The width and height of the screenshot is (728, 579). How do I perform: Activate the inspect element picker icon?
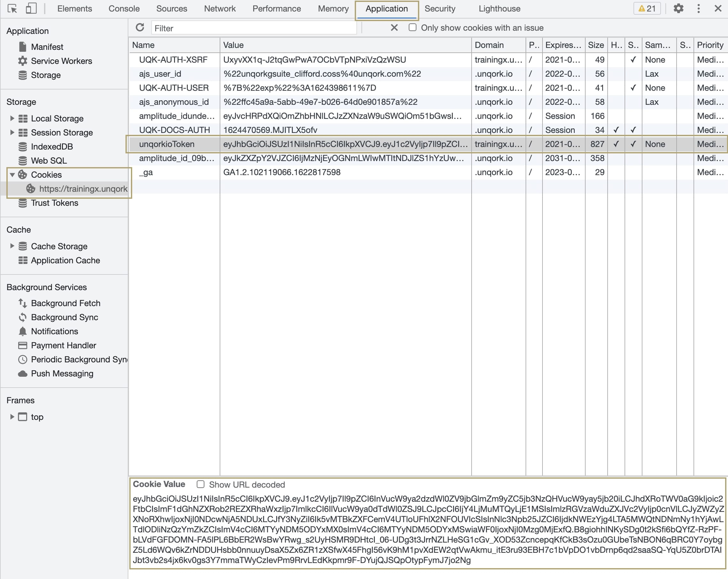point(12,8)
